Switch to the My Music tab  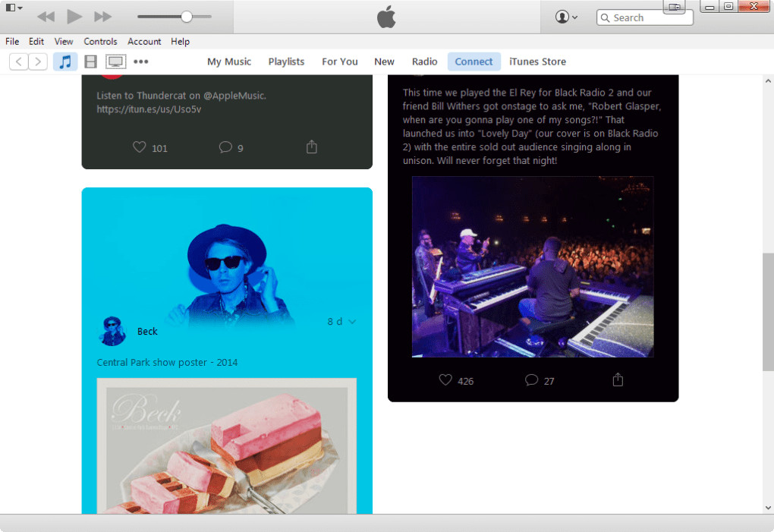click(x=229, y=61)
